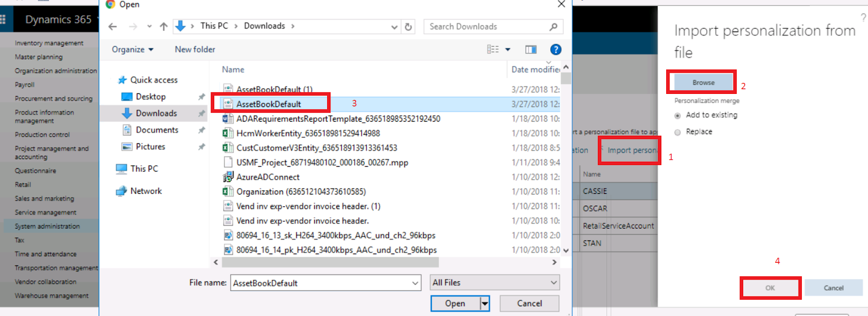Click the This PC computer icon in tree
Viewport: 868px width, 316px height.
[122, 169]
